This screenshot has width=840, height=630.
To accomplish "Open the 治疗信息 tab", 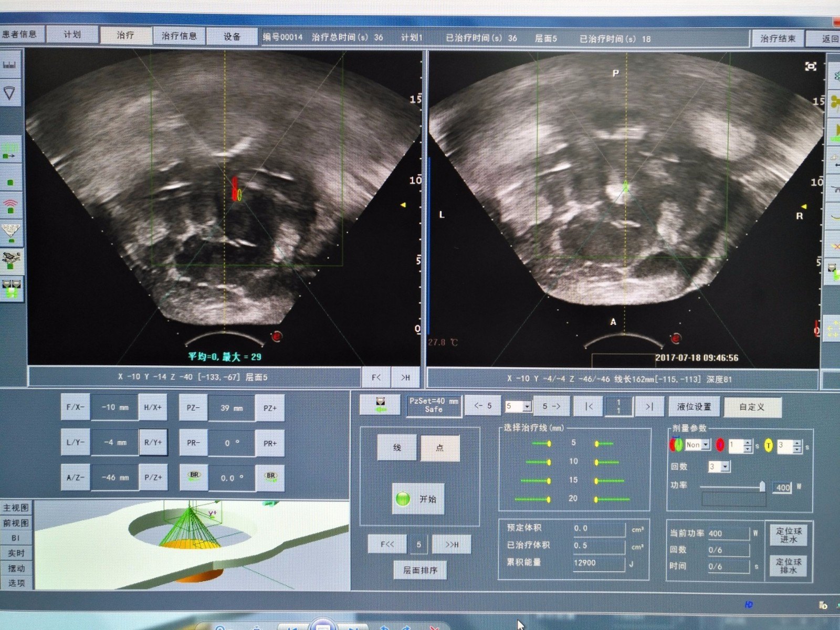I will 179,36.
